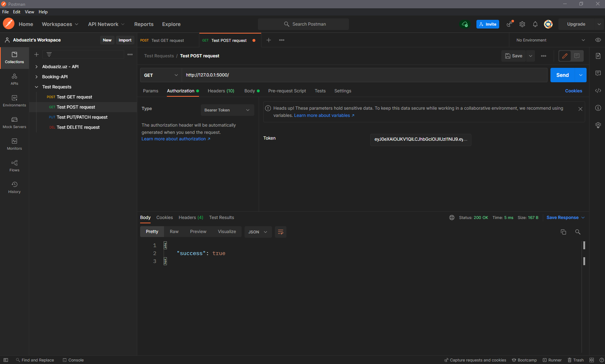
Task: Open the notifications bell icon
Action: tap(535, 24)
